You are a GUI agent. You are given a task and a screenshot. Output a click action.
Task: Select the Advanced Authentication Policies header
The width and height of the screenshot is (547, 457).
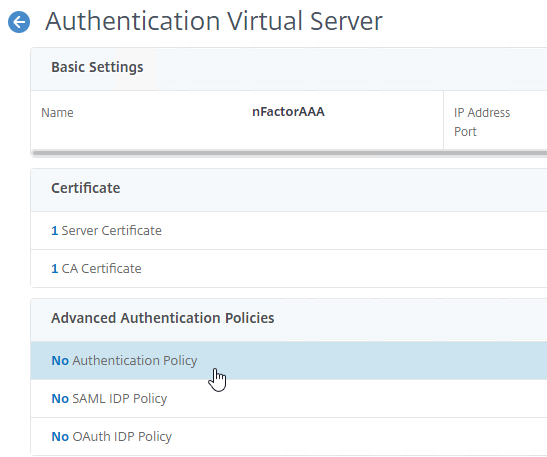tap(163, 318)
